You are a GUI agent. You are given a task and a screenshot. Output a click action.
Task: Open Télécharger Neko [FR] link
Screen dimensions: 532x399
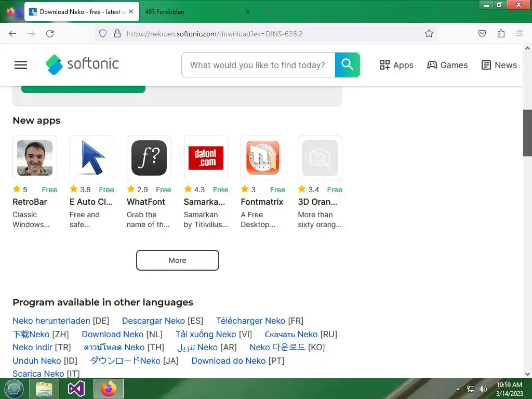coord(251,321)
